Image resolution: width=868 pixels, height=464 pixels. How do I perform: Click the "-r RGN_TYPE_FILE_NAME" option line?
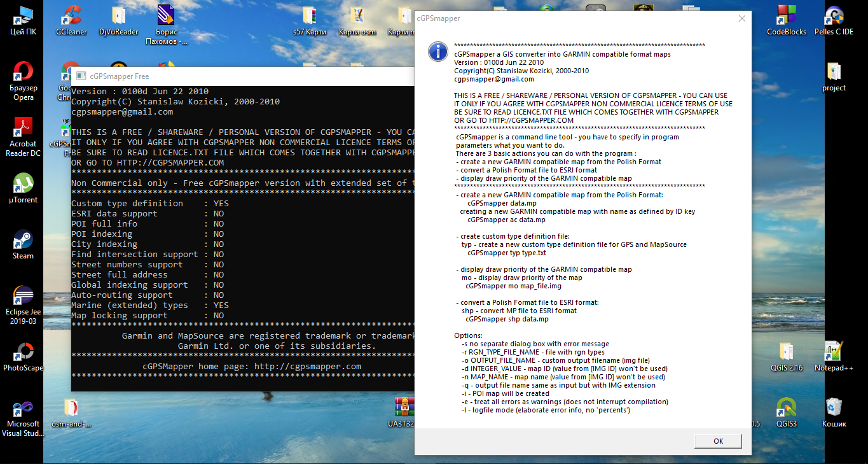click(533, 352)
